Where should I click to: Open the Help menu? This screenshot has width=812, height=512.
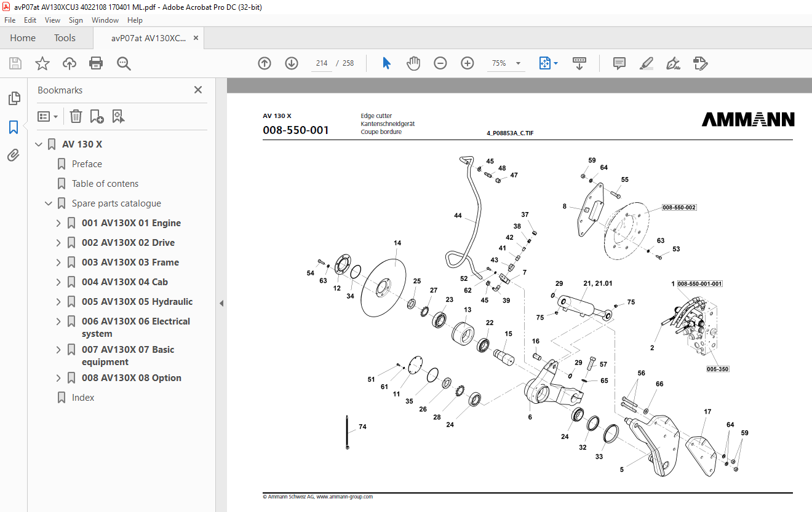point(135,20)
